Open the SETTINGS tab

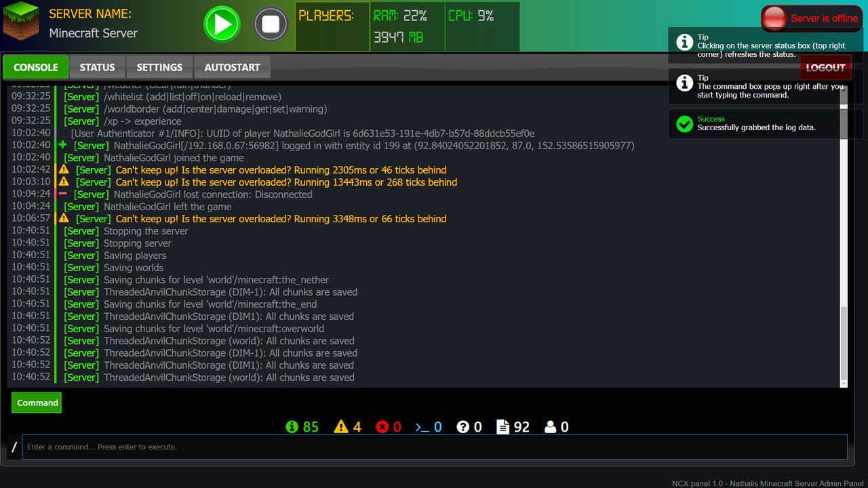[x=159, y=67]
